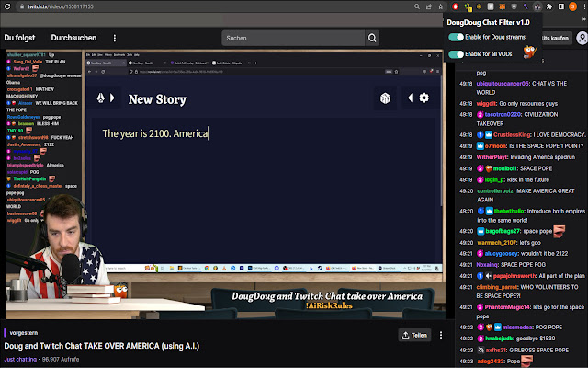
Task: Reload the Twitch page
Action: pos(7,6)
